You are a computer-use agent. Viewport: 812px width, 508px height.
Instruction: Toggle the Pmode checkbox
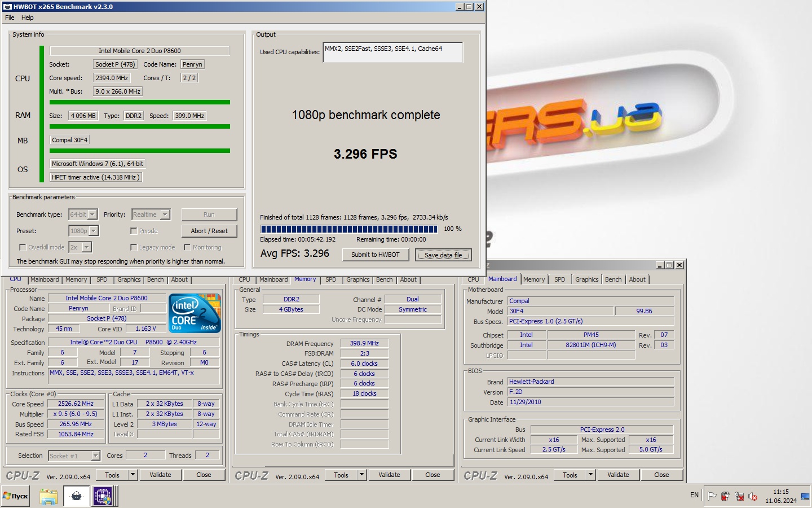(x=134, y=231)
